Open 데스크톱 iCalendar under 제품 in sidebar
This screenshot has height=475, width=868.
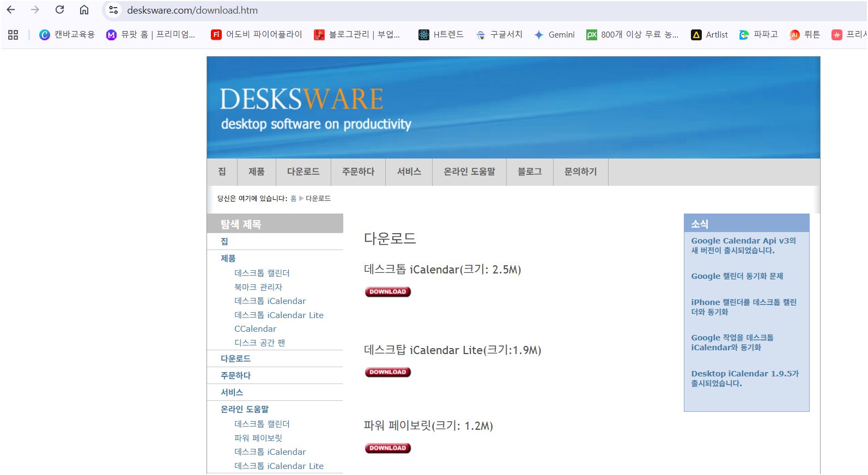[270, 301]
